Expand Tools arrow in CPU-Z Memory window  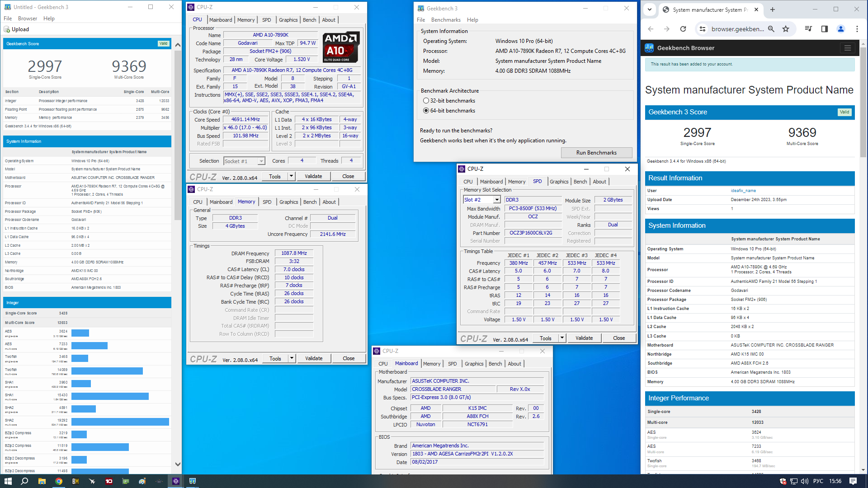pyautogui.click(x=292, y=358)
